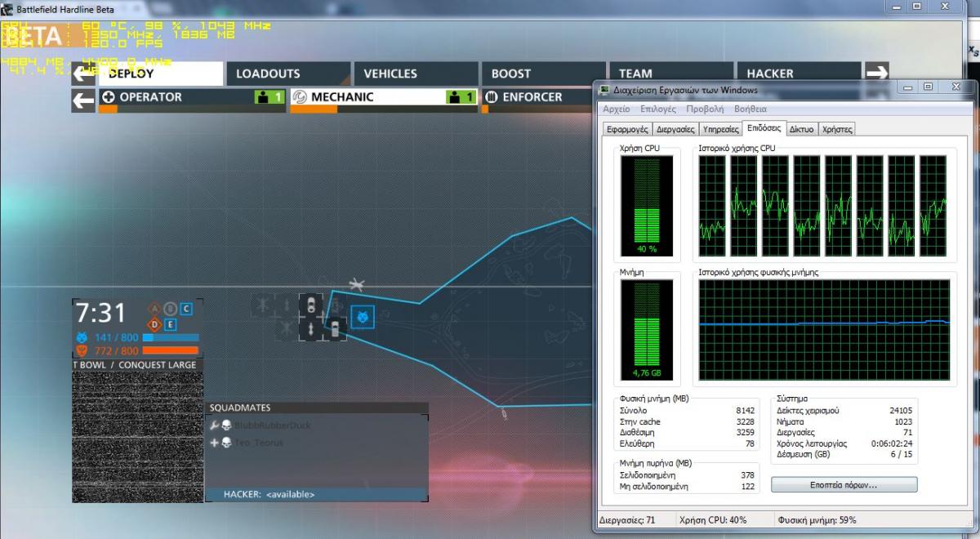Image resolution: width=980 pixels, height=539 pixels.
Task: Open the Επιλογές menu in Task Manager
Action: coord(658,109)
